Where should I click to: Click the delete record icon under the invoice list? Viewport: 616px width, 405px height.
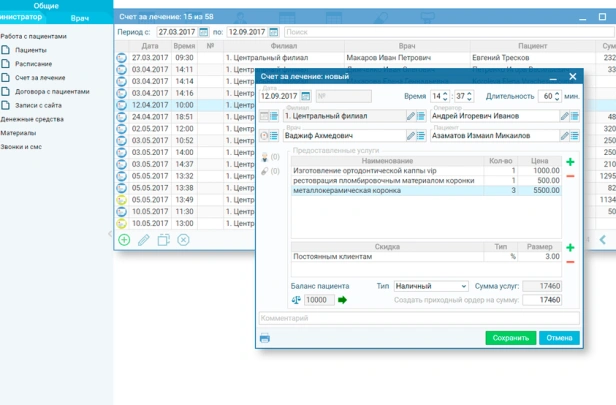pyautogui.click(x=183, y=240)
